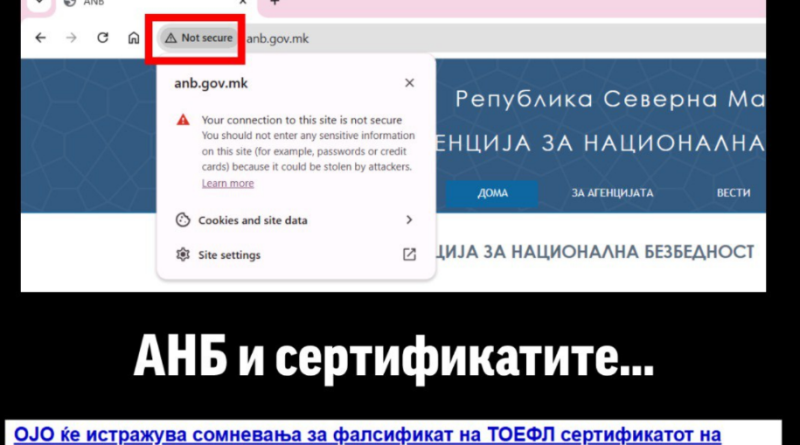Viewport: 800px width, 445px height.
Task: Click the gear icon for Site settings
Action: coord(183,254)
